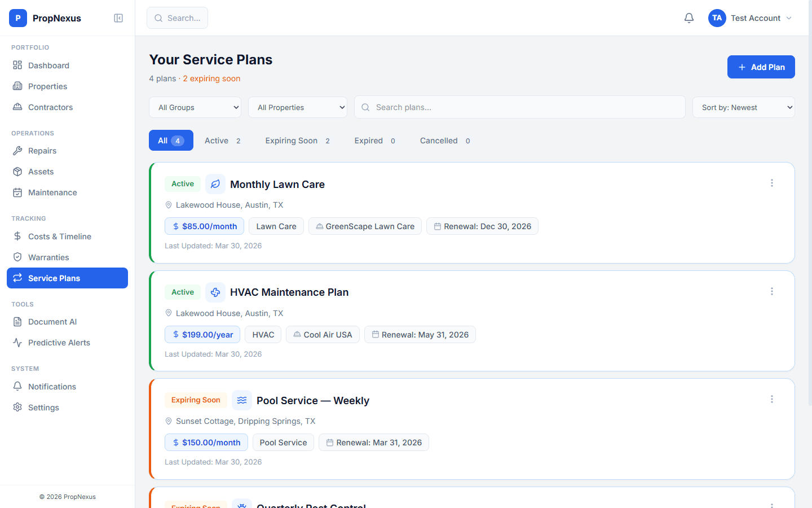Select the Repairs wrench icon in sidebar
The image size is (812, 508).
pyautogui.click(x=19, y=150)
